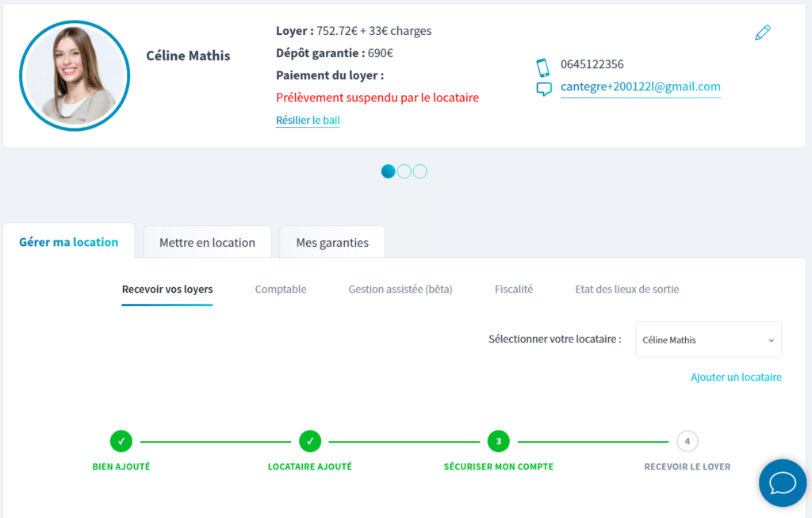This screenshot has height=518, width=812.
Task: Click the cantegre email address link
Action: click(640, 86)
